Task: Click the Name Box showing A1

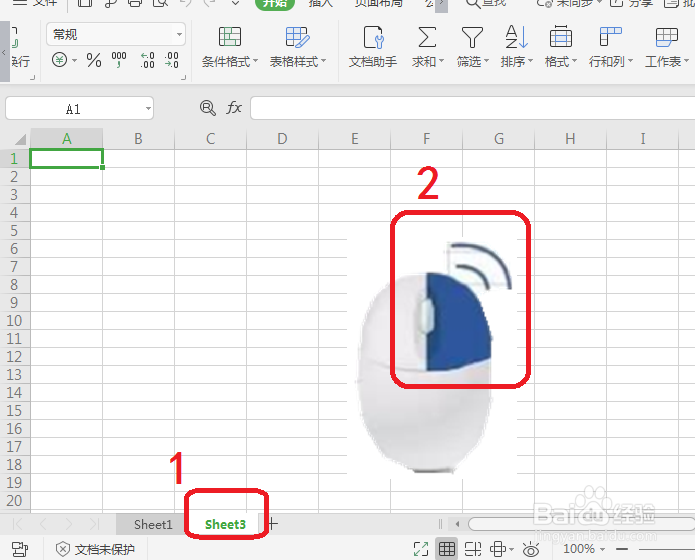Action: click(80, 108)
